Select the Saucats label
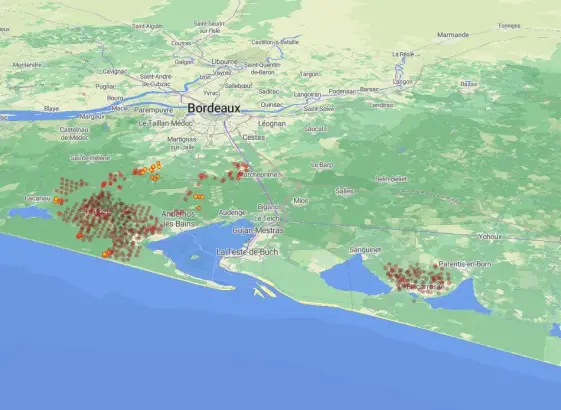The image size is (561, 410). (x=316, y=128)
